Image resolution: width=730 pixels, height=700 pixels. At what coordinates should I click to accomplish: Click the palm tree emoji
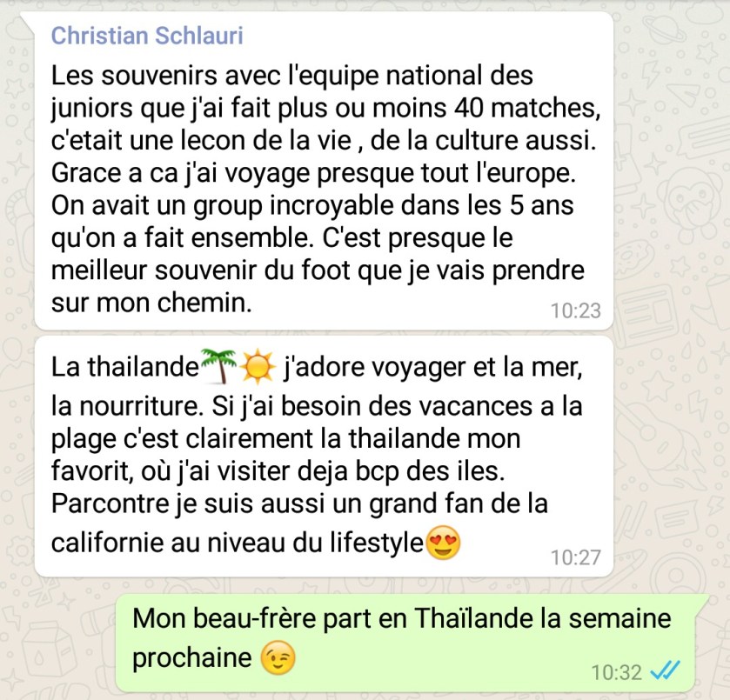218,366
